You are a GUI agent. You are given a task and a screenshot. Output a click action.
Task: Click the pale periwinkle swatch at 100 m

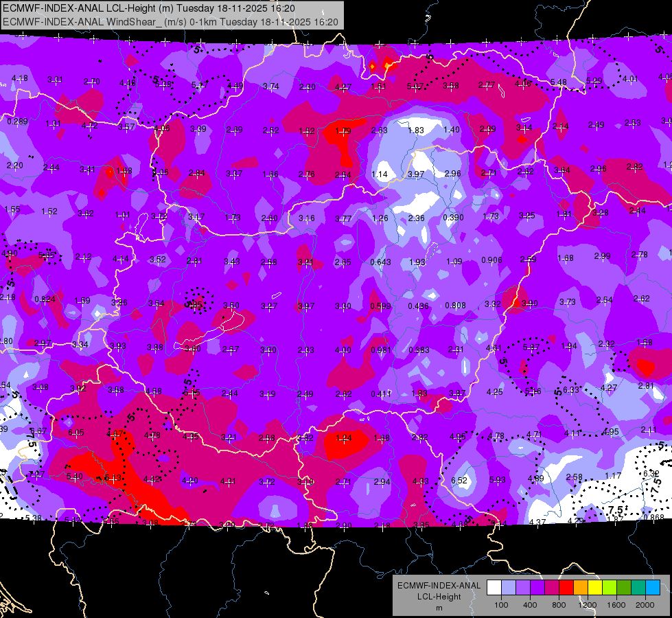(509, 587)
